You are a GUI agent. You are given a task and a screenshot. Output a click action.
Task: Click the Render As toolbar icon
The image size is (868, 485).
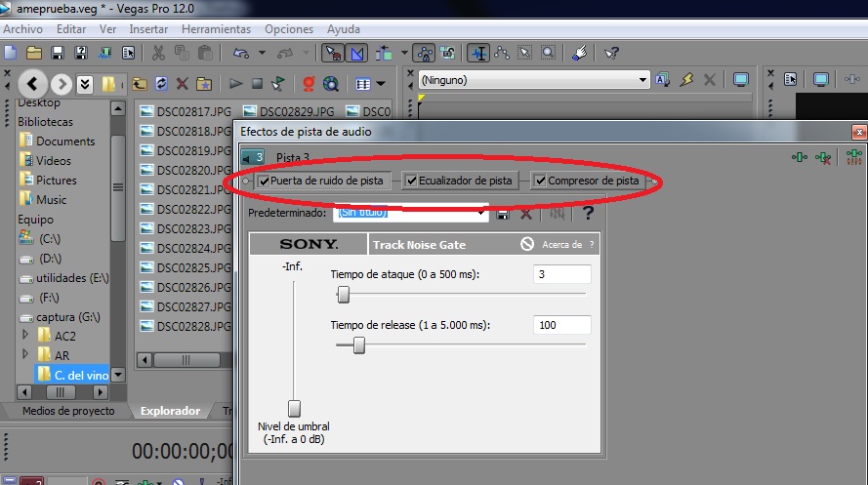[104, 53]
